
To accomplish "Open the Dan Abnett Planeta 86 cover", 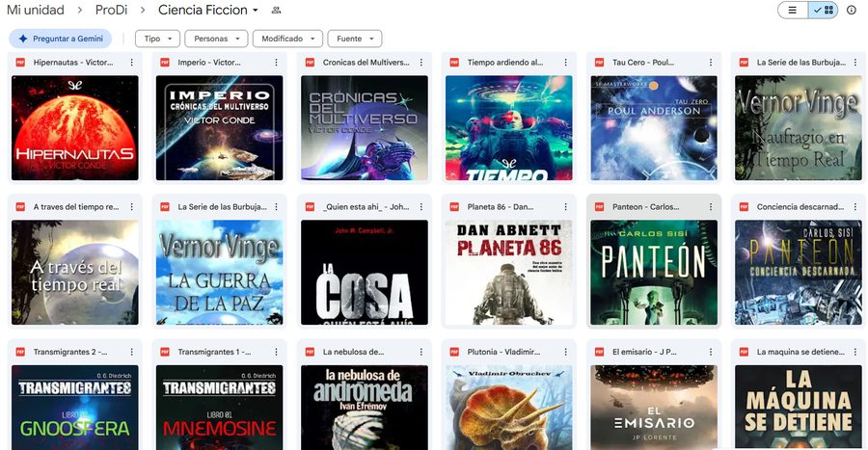I will [x=509, y=273].
